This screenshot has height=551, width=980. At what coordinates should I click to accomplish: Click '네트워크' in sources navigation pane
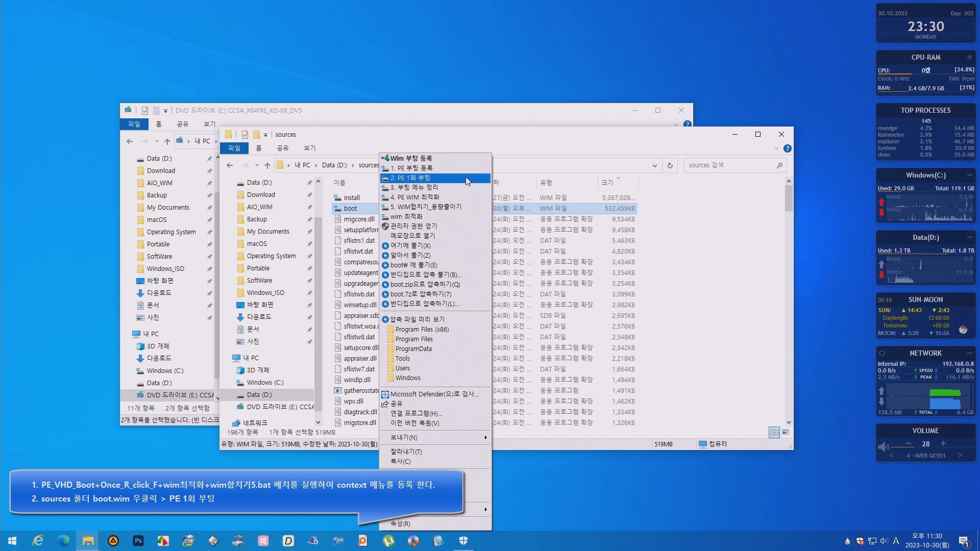point(255,422)
